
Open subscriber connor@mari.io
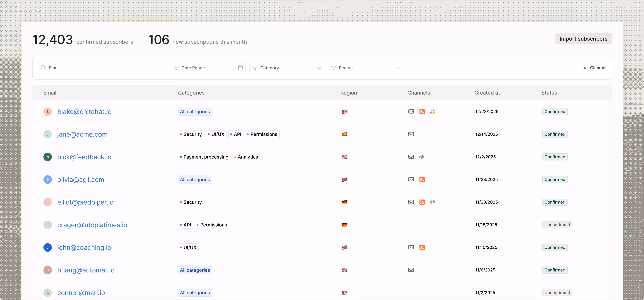[81, 293]
